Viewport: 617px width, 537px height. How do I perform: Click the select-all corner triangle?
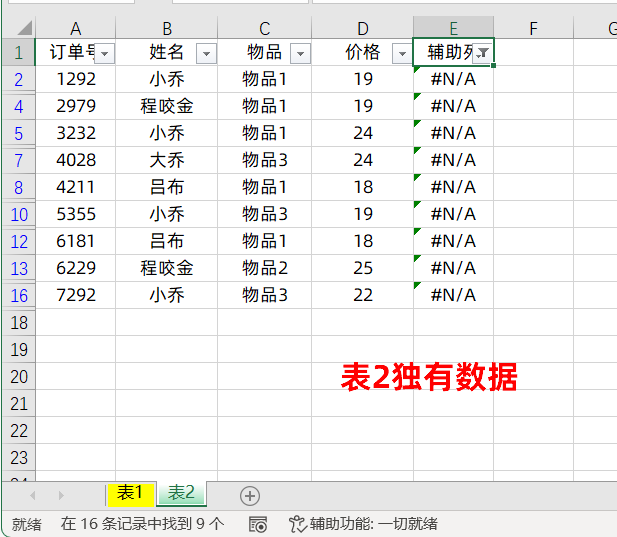[24, 28]
